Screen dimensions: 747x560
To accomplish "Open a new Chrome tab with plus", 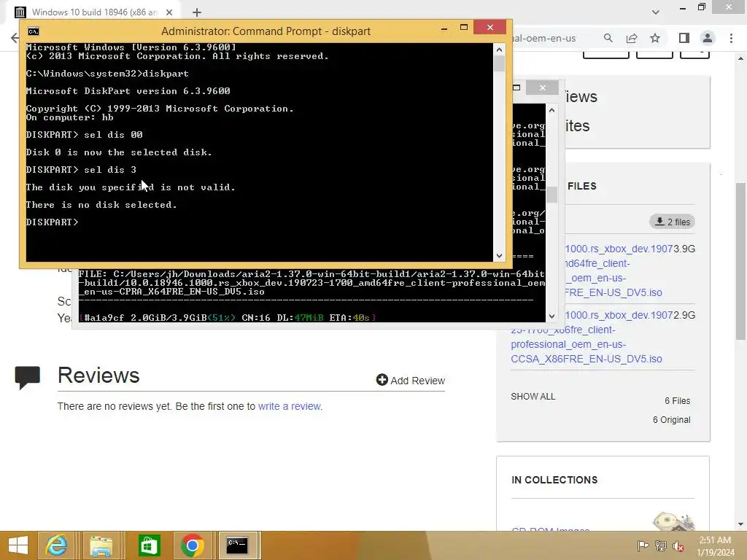I will [197, 12].
